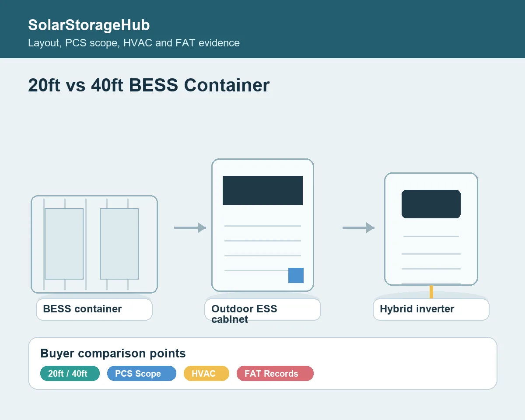The image size is (525, 420).
Task: Click the dark display panel on the ESS cabinet
Action: [x=262, y=190]
